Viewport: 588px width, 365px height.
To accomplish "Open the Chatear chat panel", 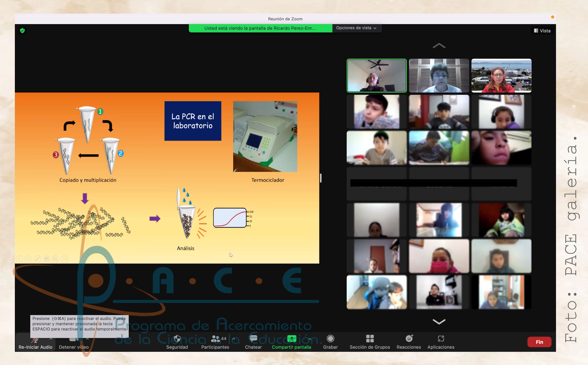I will pos(253,342).
